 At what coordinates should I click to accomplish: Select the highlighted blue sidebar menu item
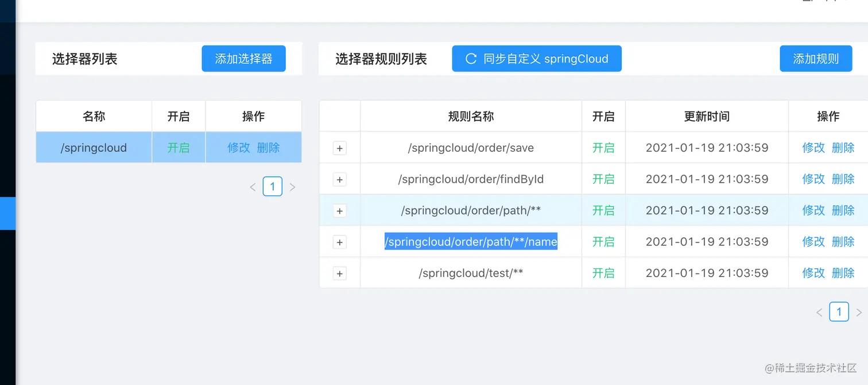[x=7, y=213]
